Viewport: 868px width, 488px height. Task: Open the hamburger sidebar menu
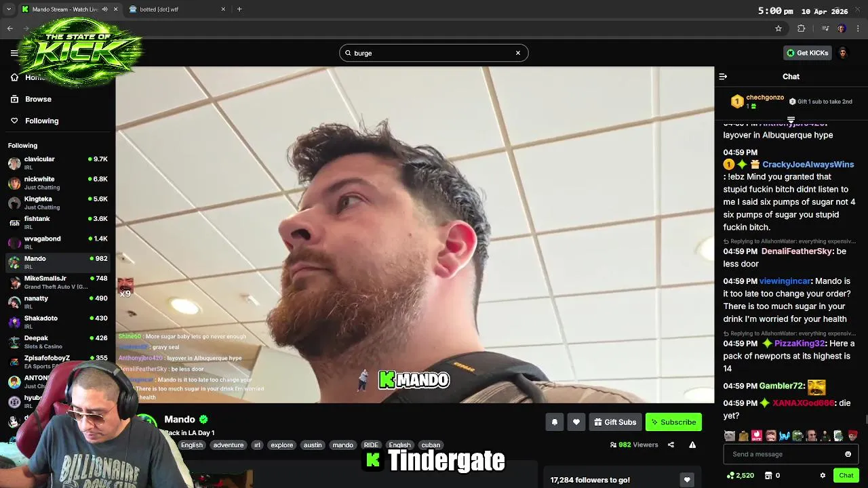[x=14, y=53]
